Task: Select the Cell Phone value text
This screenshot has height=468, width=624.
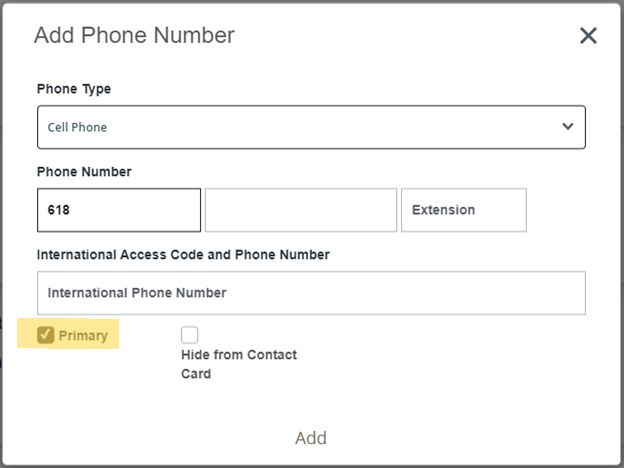Action: coord(77,127)
